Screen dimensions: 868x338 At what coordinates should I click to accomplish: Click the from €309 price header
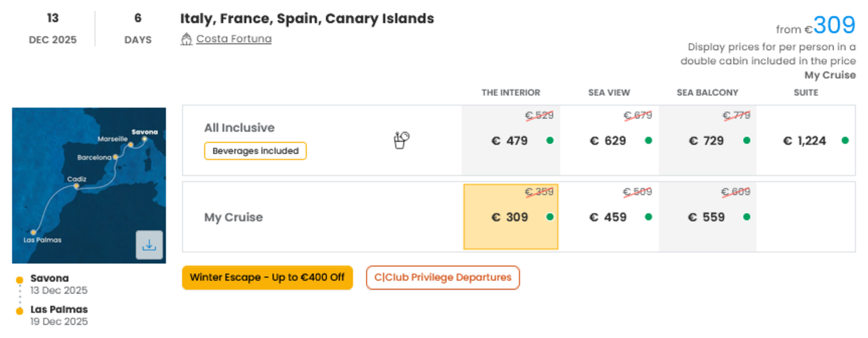816,25
